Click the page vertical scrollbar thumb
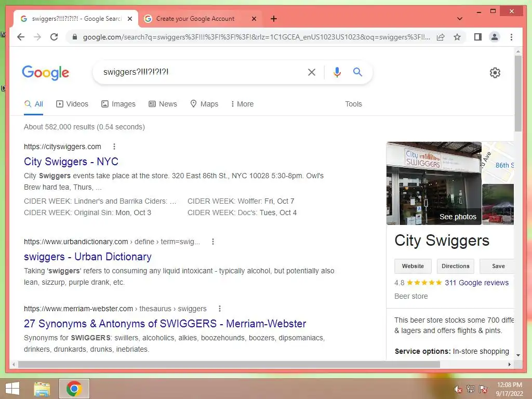This screenshot has height=399, width=532. pos(518,94)
